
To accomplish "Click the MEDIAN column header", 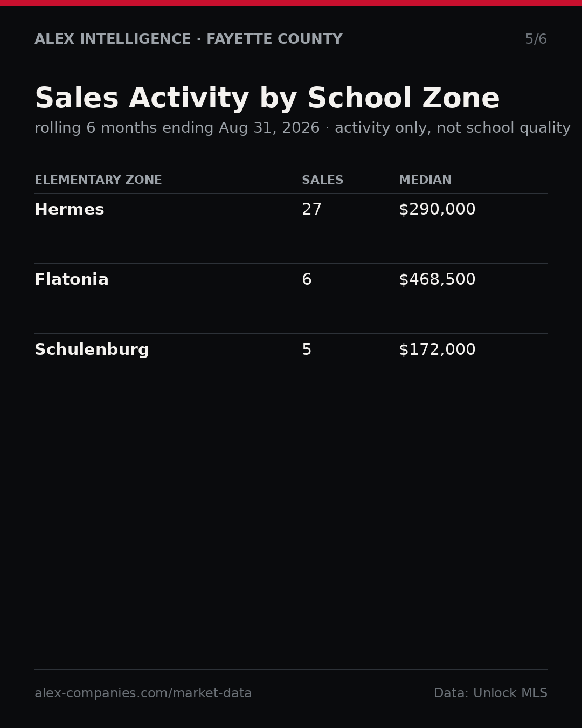I will [x=425, y=180].
